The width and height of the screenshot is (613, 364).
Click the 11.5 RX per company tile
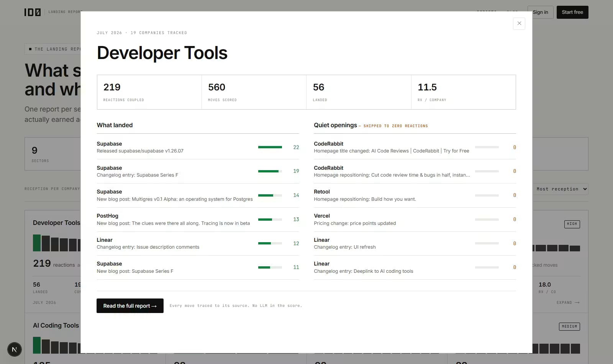(x=464, y=92)
